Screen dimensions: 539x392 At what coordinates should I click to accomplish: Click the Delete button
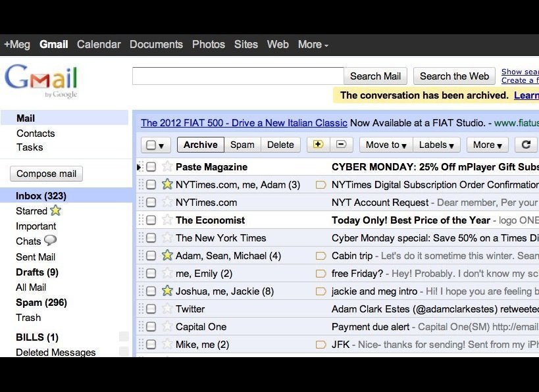point(280,145)
